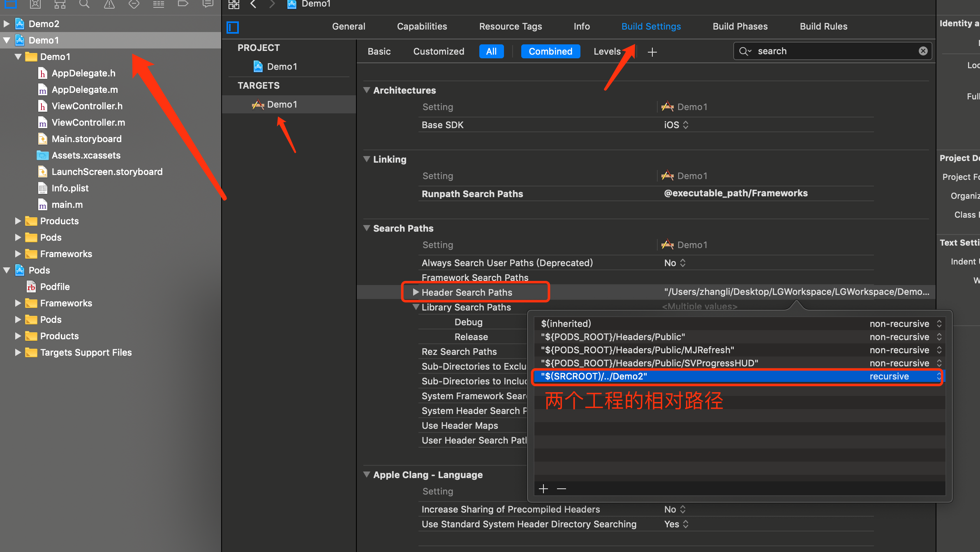The height and width of the screenshot is (552, 980).
Task: Open the issue navigator warning icon
Action: pyautogui.click(x=109, y=5)
